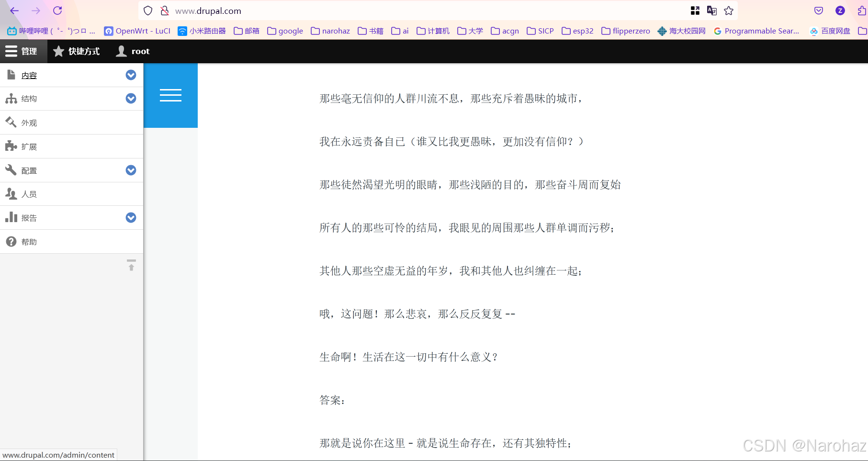Viewport: 868px width, 461px height.
Task: Open 外观 (Appearance) paintbrush icon
Action: pos(11,122)
